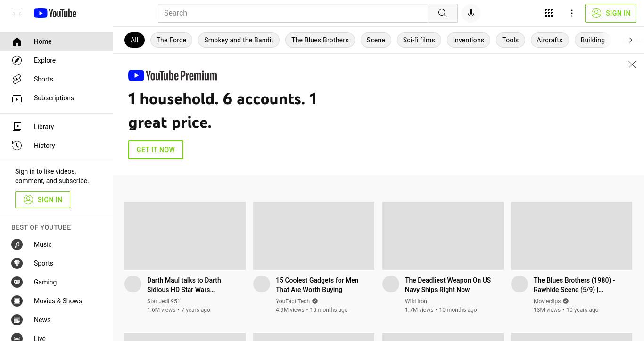Select Smokey and the Bandit chip
This screenshot has height=341, width=644.
239,40
